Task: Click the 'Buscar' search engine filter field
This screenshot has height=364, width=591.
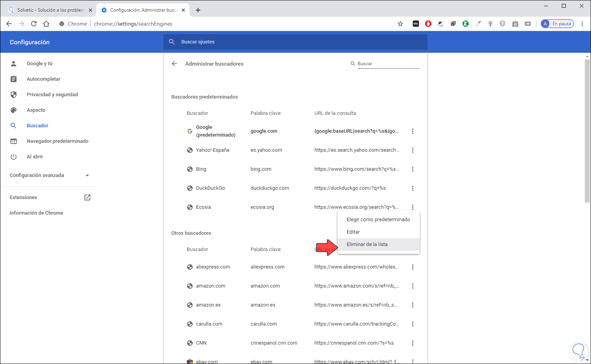Action: click(388, 64)
